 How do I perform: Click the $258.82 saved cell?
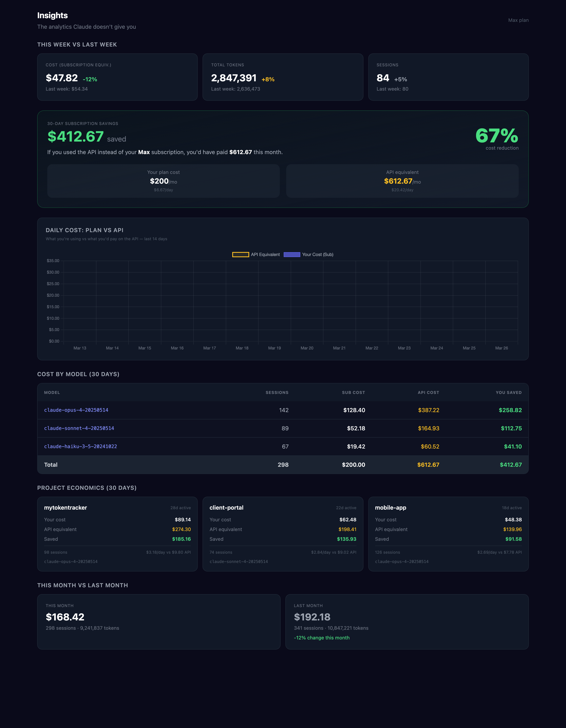(x=510, y=410)
